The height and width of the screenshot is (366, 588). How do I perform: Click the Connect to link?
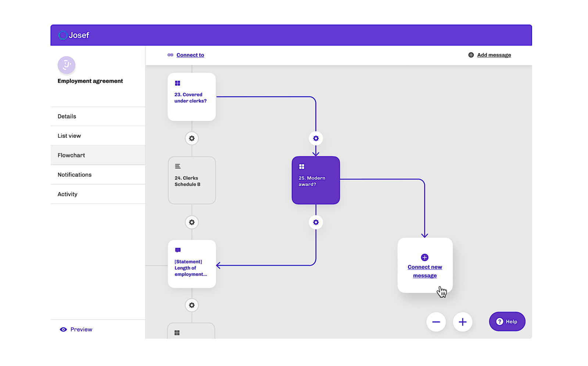190,55
